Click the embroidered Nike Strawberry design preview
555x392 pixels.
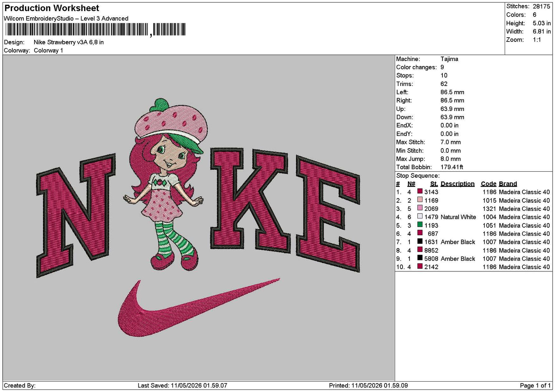point(199,218)
